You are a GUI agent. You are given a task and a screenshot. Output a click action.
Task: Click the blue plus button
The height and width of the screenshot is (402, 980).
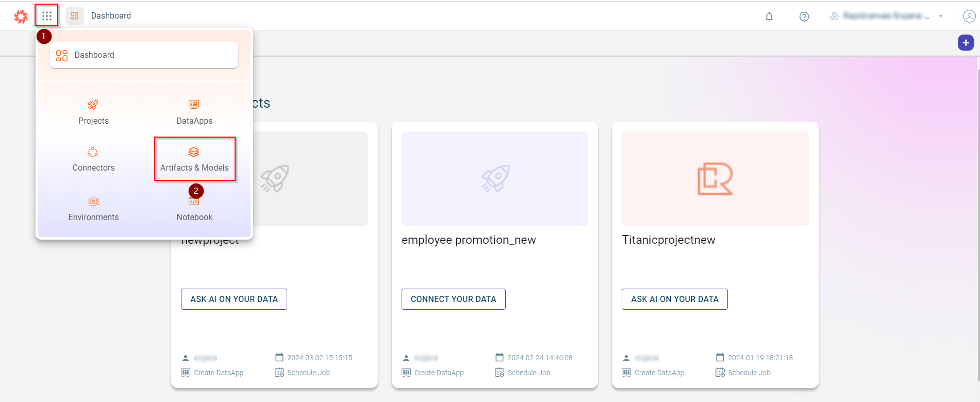click(x=965, y=43)
